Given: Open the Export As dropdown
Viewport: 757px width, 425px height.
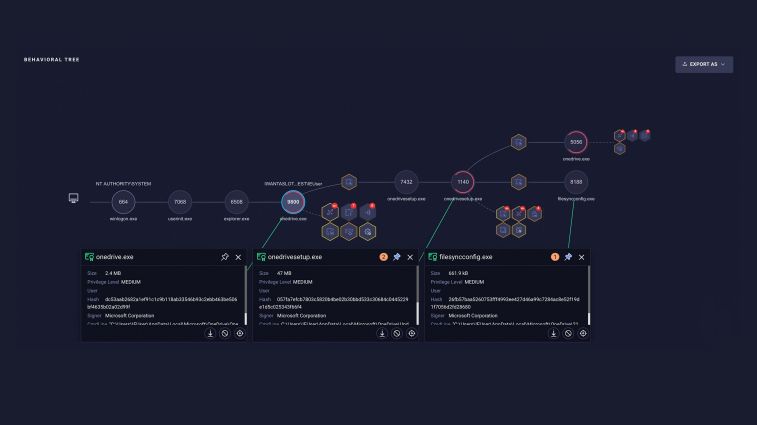Looking at the screenshot, I should (703, 64).
